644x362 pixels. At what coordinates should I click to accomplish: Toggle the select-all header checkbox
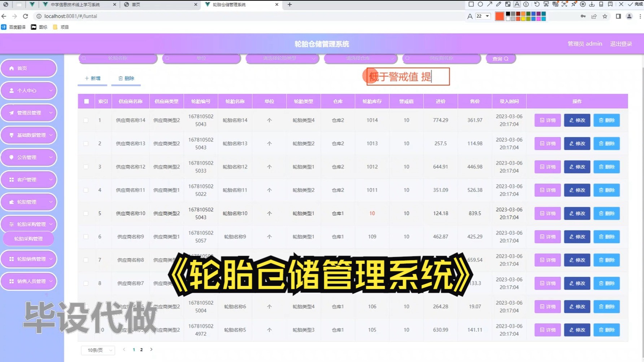point(86,101)
